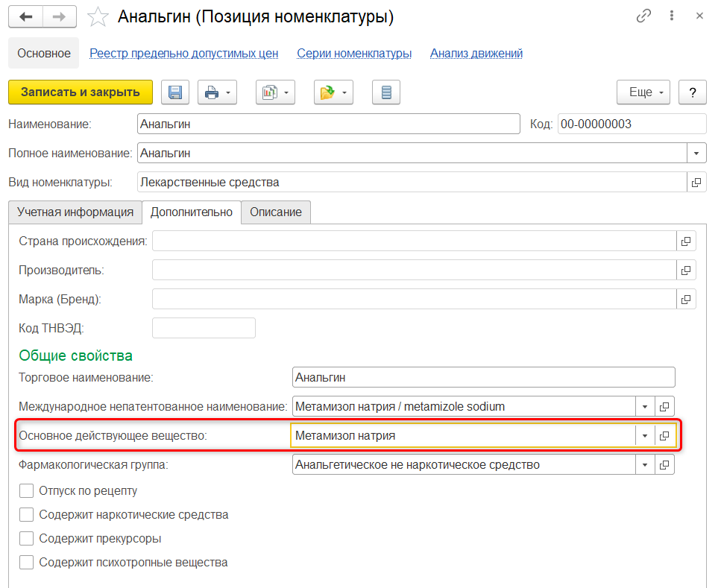This screenshot has height=588, width=721.
Task: Tick the Содержит прекурсоры checkbox
Action: [x=27, y=539]
